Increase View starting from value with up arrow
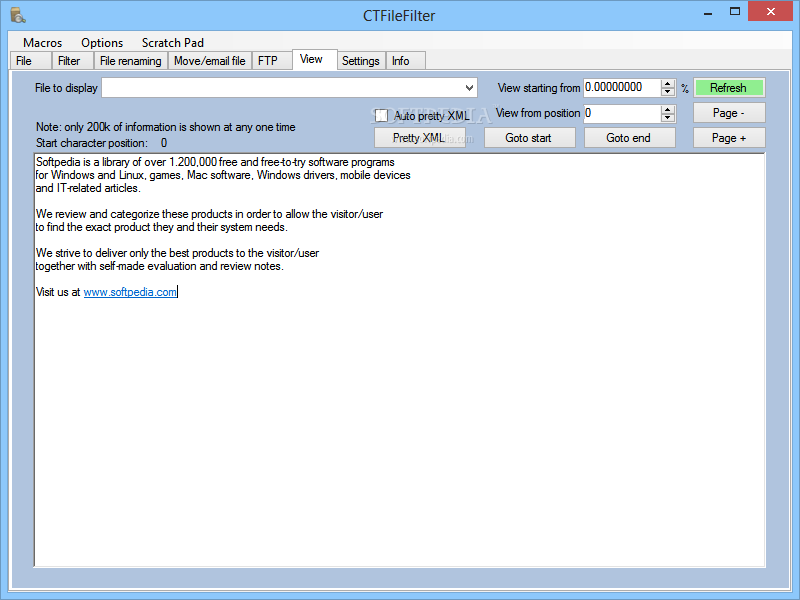 667,84
